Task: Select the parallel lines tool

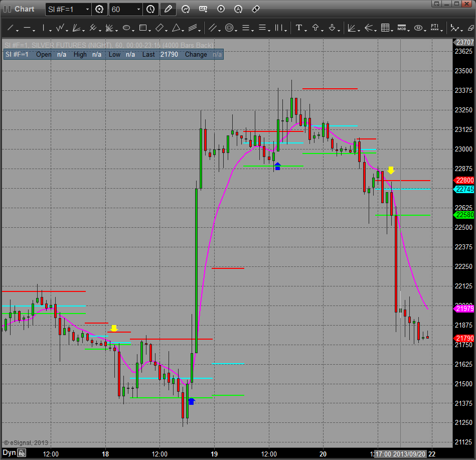Action: pos(213,28)
